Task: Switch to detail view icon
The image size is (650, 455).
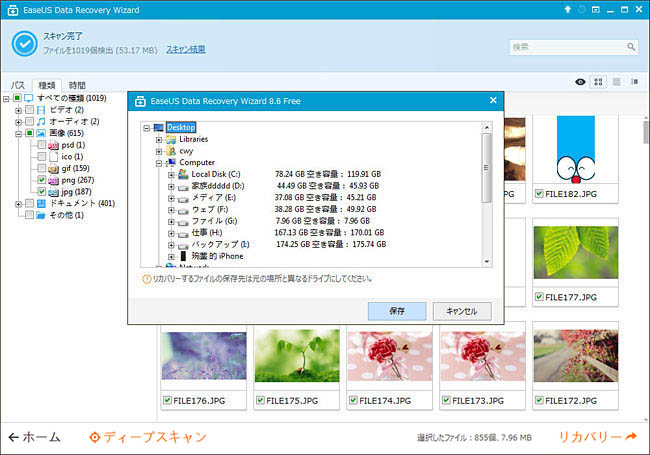Action: pyautogui.click(x=635, y=82)
